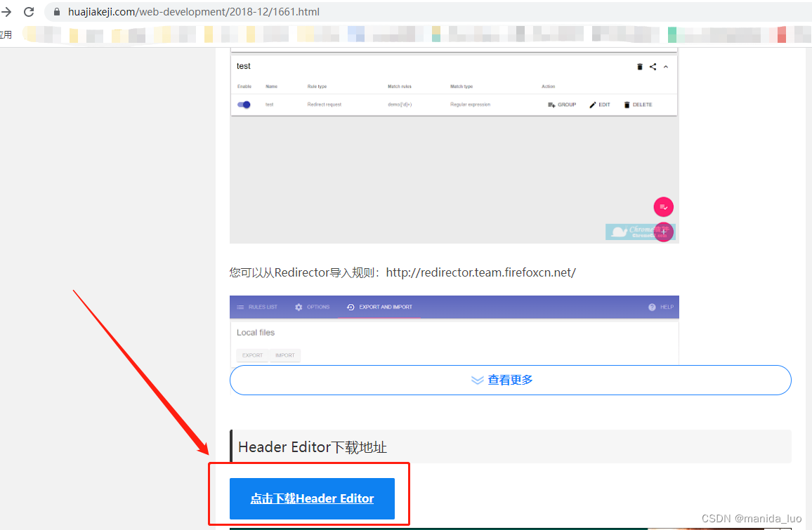This screenshot has width=812, height=530.
Task: Open the RULES LIST hamburger menu icon
Action: (x=240, y=307)
